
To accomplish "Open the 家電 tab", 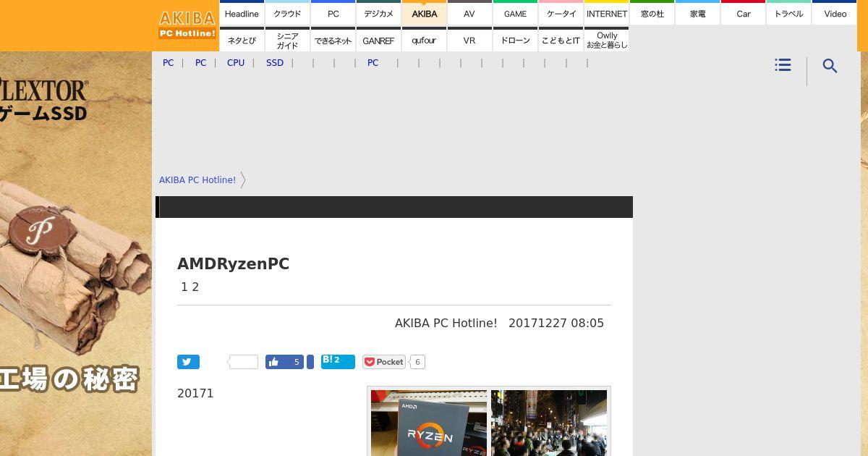I will 697,13.
